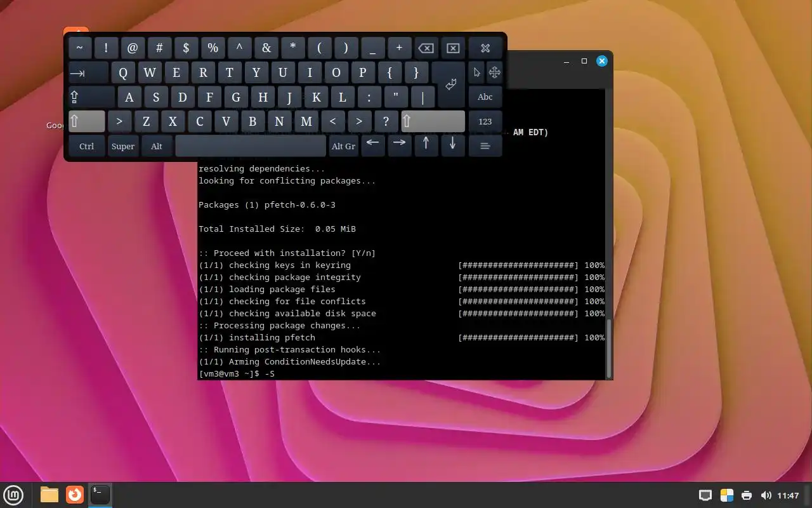
Task: Toggle the Ctrl modifier key
Action: [x=86, y=146]
